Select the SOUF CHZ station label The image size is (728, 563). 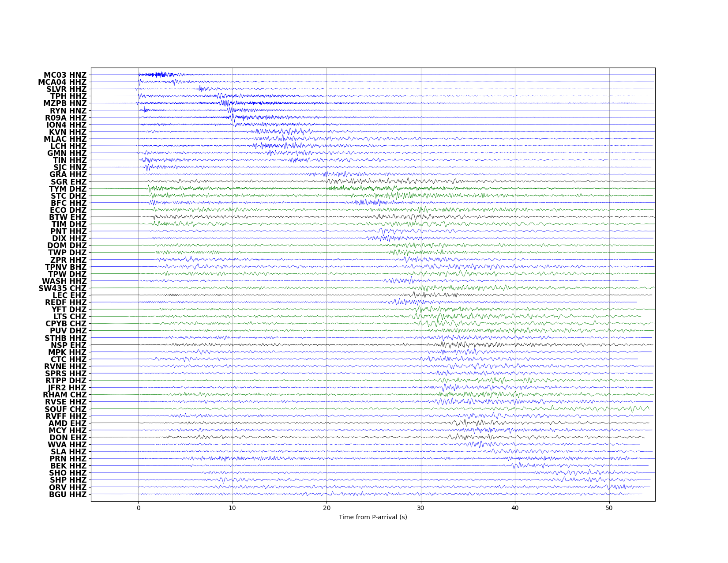[x=65, y=409]
